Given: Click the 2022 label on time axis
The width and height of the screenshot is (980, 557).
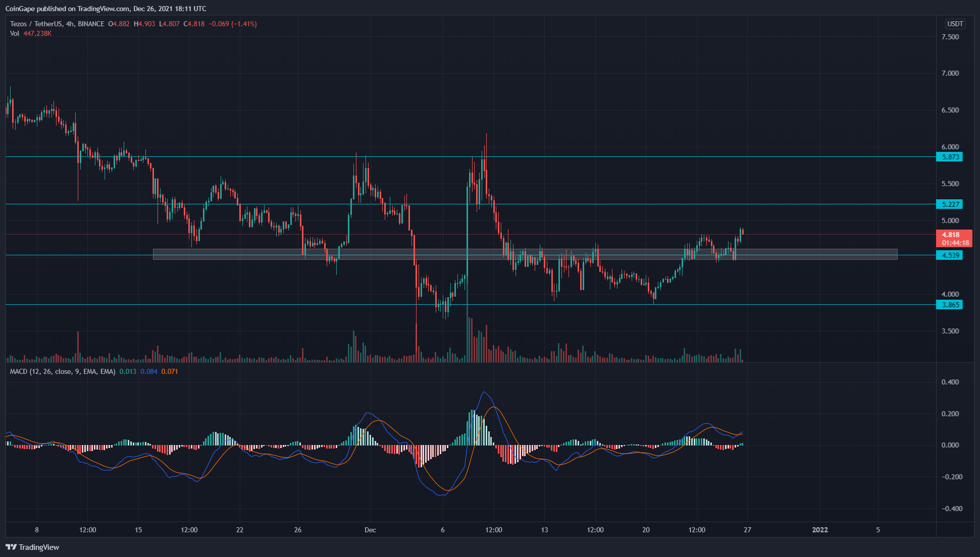Looking at the screenshot, I should pyautogui.click(x=820, y=530).
